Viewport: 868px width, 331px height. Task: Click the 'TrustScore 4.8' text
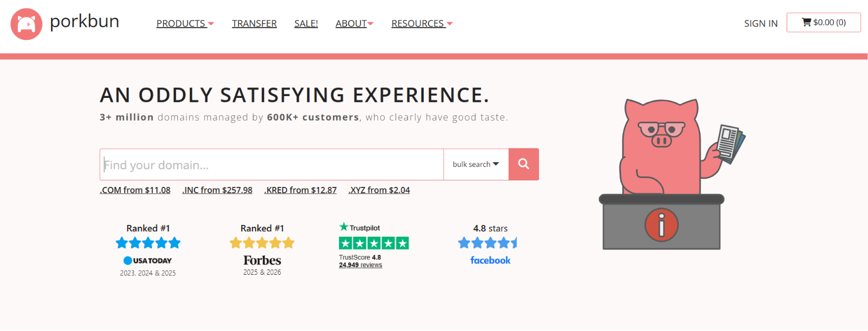click(x=360, y=257)
